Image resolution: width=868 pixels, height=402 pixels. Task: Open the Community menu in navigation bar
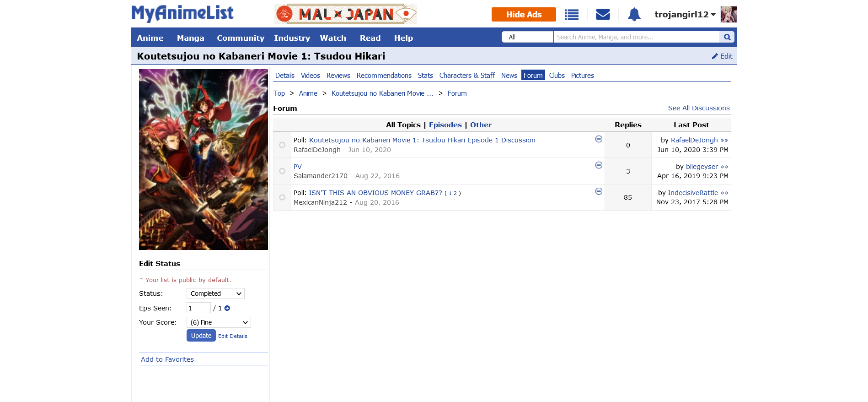(x=241, y=38)
